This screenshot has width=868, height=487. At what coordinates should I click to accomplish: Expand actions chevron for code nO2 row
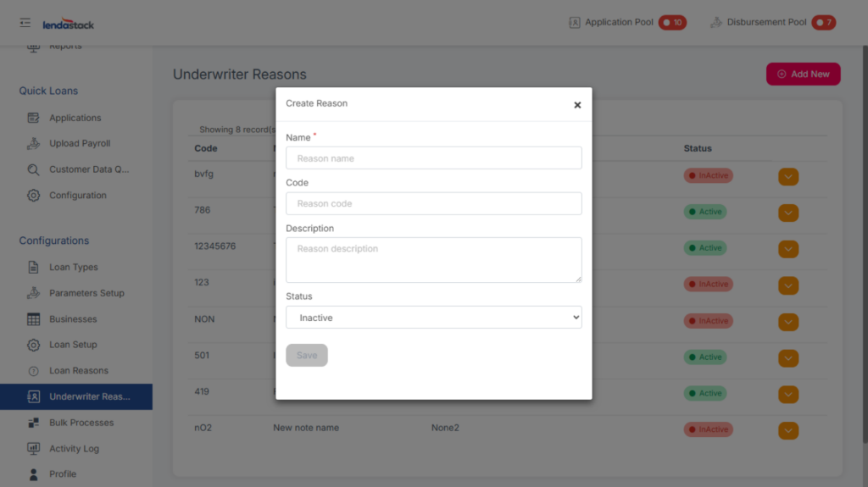point(788,431)
